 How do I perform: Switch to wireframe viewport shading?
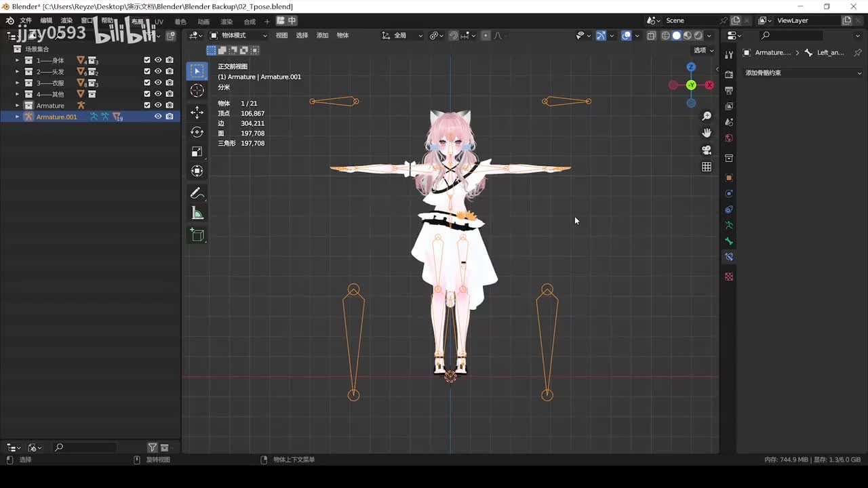(666, 35)
